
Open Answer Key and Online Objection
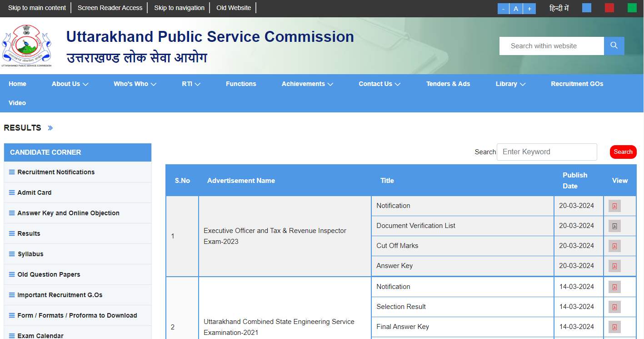pos(69,213)
